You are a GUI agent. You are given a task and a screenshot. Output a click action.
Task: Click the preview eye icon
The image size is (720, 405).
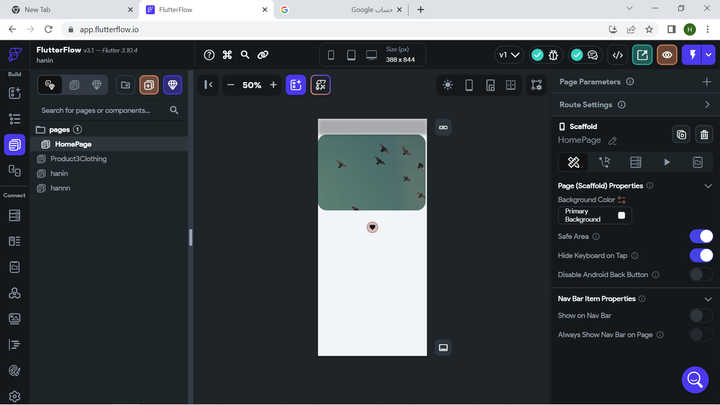666,55
